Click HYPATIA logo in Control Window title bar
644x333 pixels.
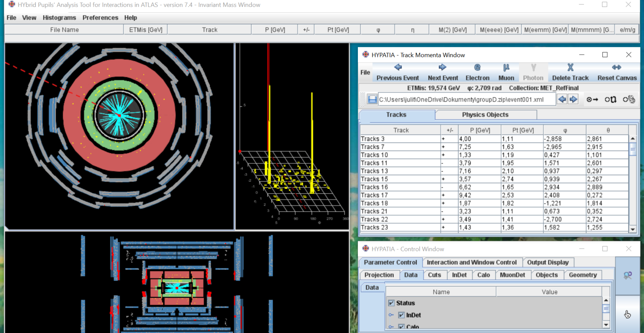pos(366,249)
